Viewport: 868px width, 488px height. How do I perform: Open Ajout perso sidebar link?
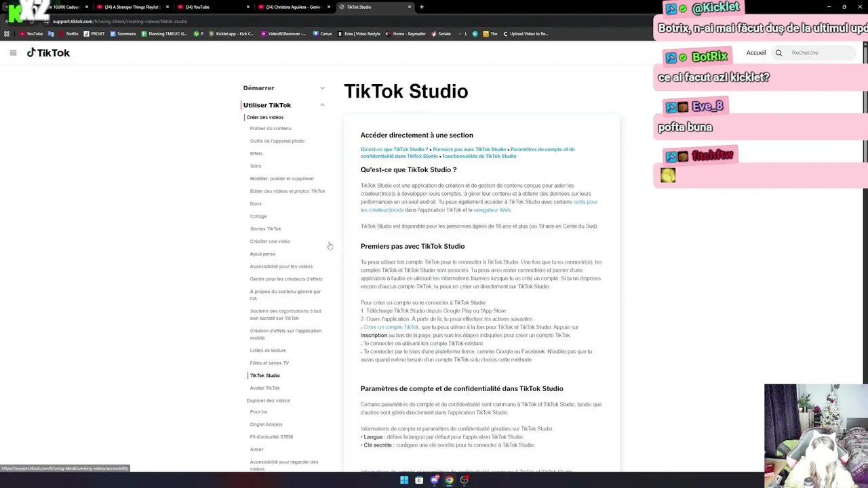point(262,253)
